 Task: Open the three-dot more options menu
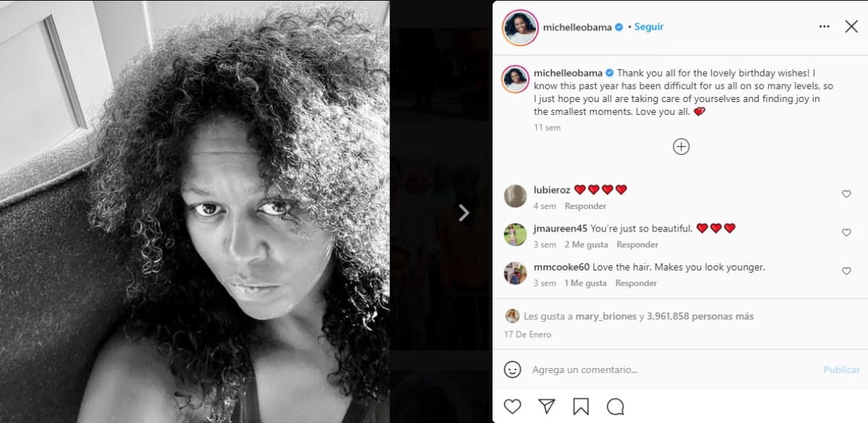(x=824, y=27)
